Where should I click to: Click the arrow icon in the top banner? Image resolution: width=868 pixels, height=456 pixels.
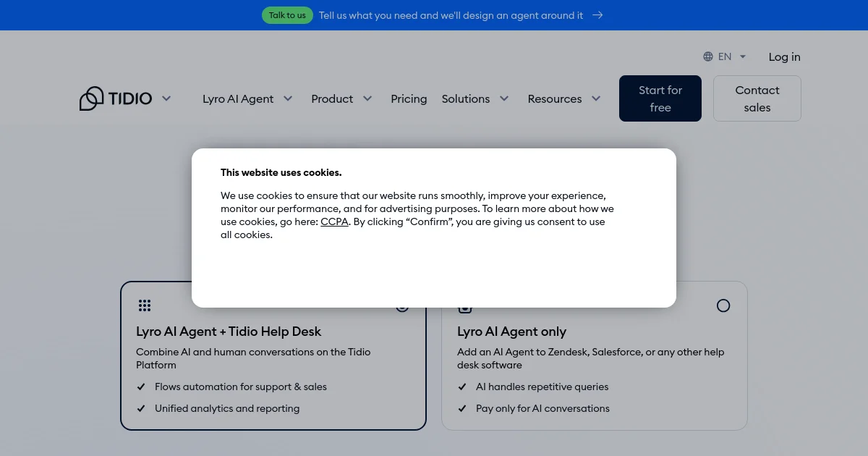597,15
